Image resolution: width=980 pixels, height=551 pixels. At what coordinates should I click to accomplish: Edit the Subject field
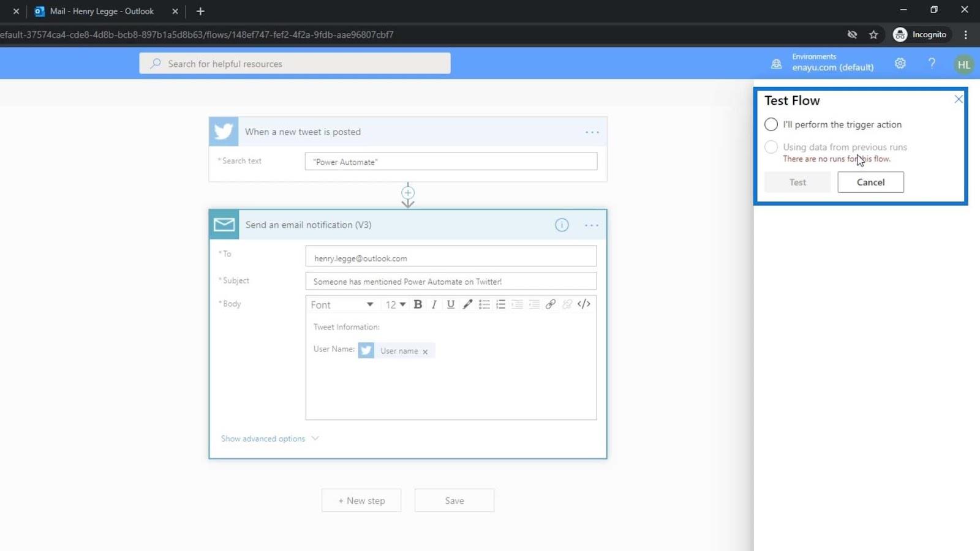[451, 281]
